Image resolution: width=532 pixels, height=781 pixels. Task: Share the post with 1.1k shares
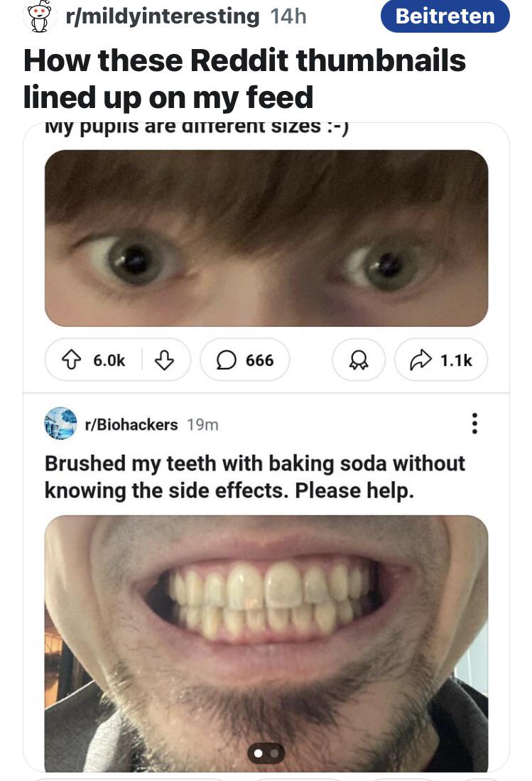(441, 360)
